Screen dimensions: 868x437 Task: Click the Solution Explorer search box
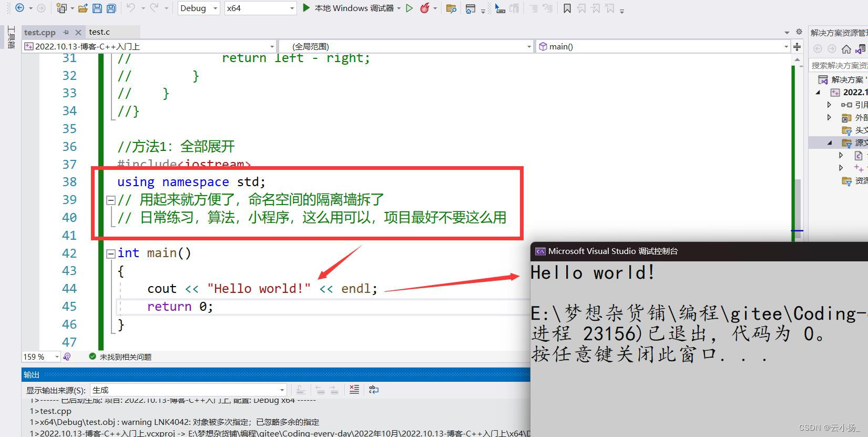point(839,65)
